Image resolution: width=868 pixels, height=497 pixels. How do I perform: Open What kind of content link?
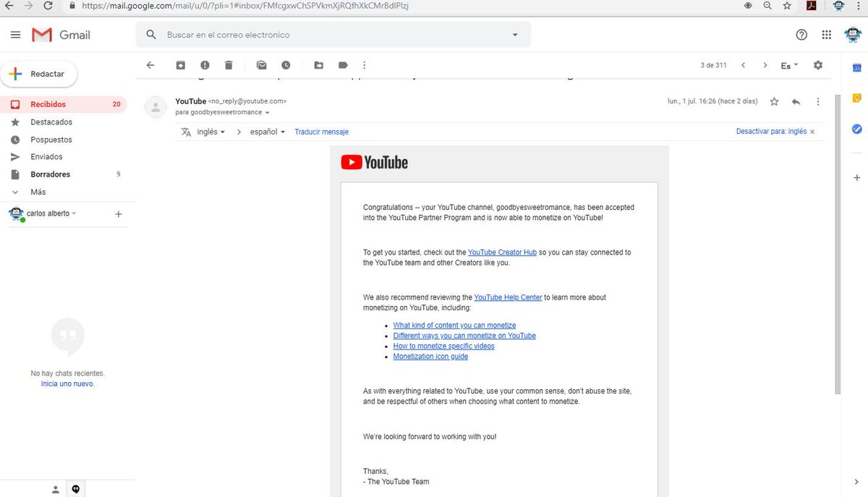tap(454, 326)
